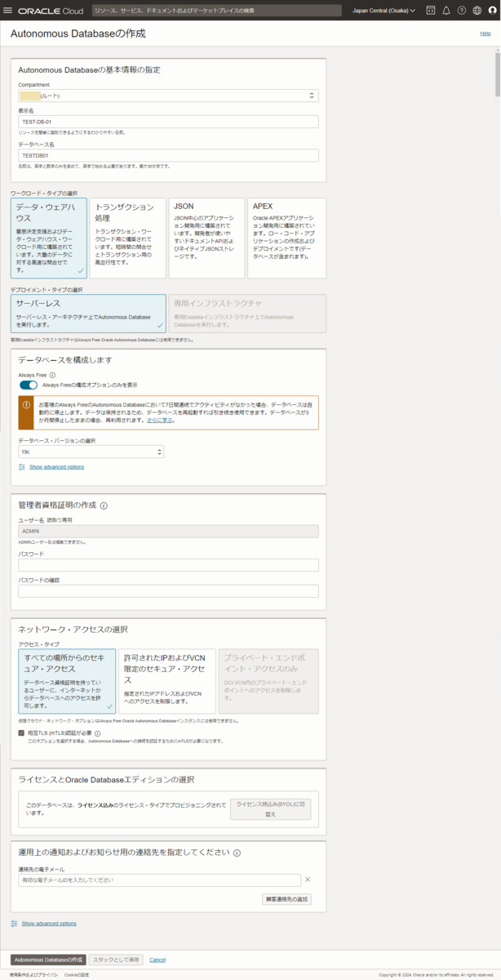Click the 連絡先の電子メール input field
501x980 pixels.
pyautogui.click(x=159, y=880)
